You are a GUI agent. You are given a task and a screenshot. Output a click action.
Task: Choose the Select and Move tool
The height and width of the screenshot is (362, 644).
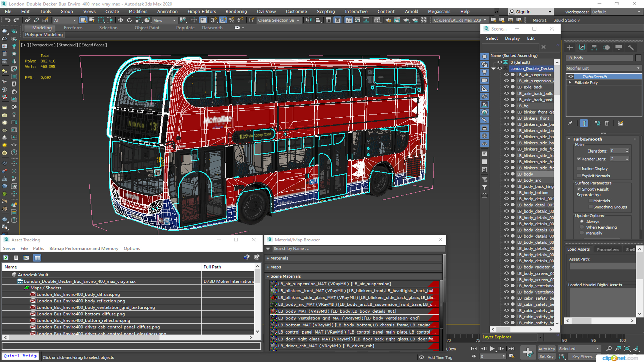coord(121,20)
